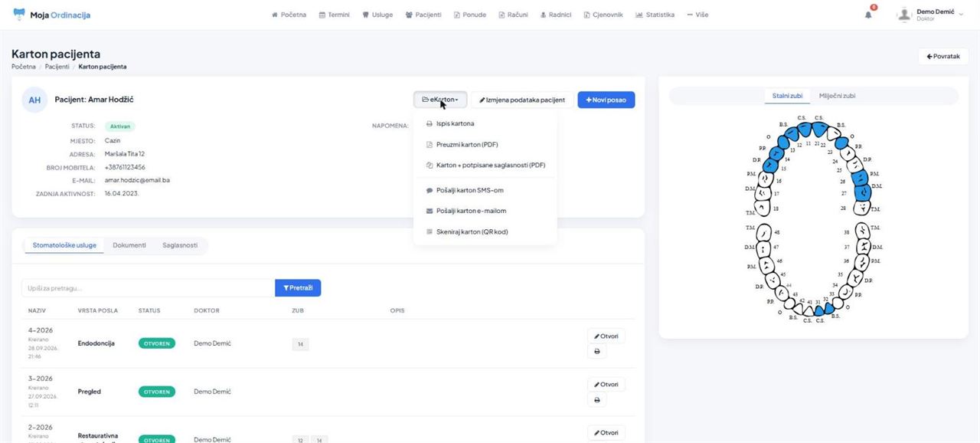Select upper-right wisdom tooth 18 in chart

[763, 208]
